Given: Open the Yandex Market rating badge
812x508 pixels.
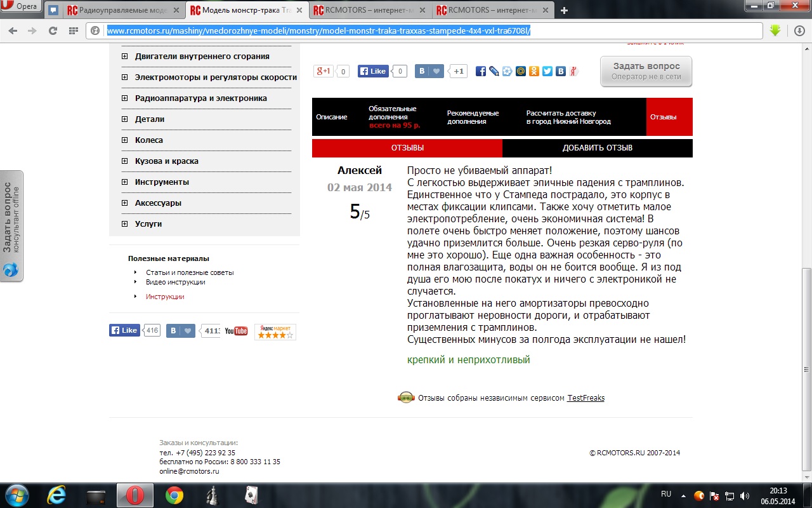Looking at the screenshot, I should pyautogui.click(x=275, y=331).
